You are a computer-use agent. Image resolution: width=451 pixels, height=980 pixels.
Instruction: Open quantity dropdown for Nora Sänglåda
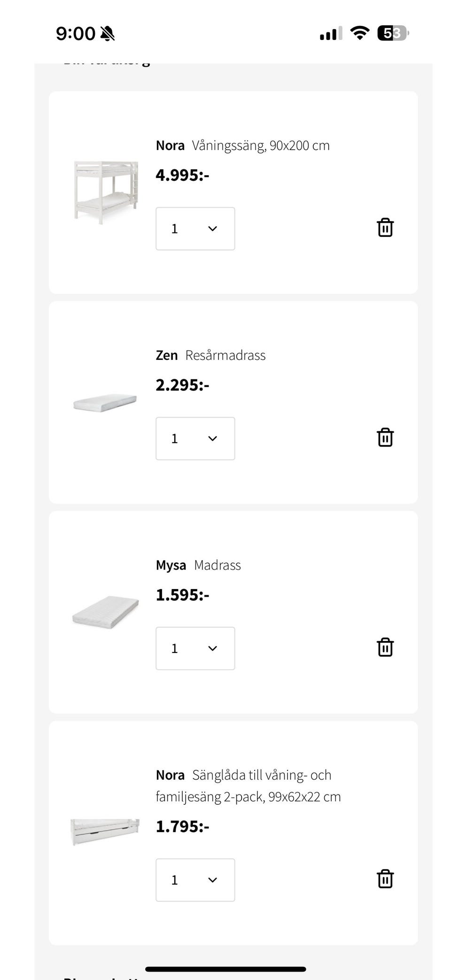[x=195, y=880]
